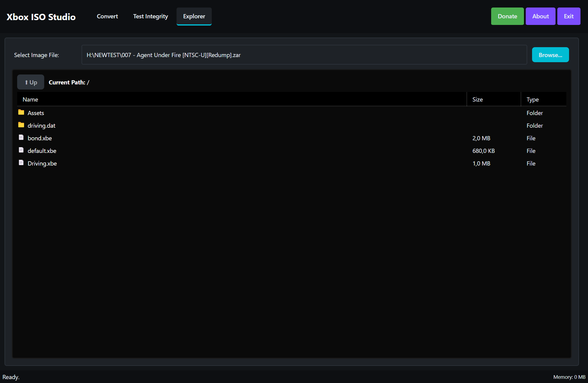This screenshot has width=588, height=383.
Task: Click the Select Image File label
Action: (x=36, y=55)
